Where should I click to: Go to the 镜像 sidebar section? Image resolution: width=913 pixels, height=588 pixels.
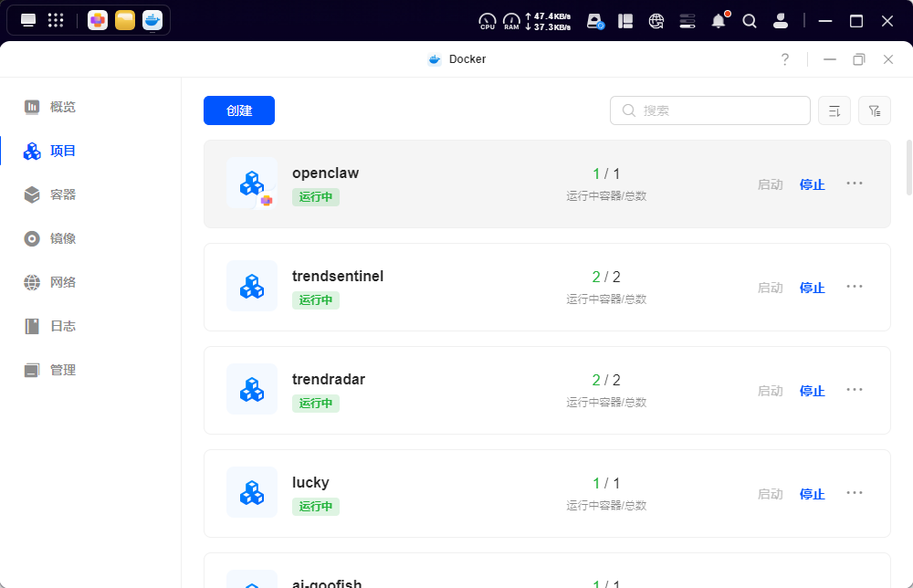pos(62,238)
